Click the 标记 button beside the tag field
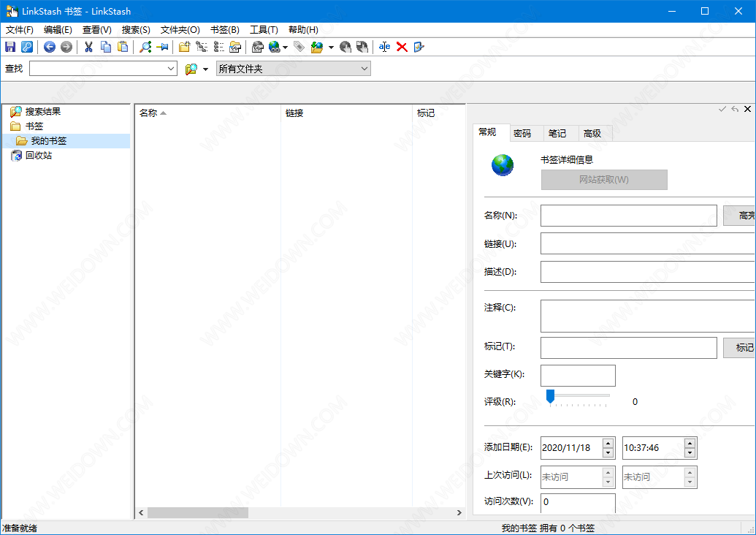This screenshot has width=756, height=535. click(740, 347)
